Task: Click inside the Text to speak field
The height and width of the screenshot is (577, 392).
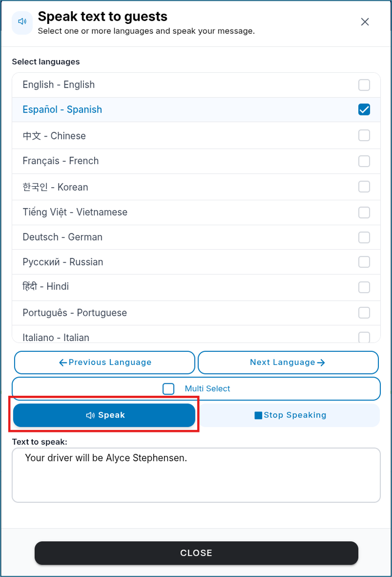Action: (x=196, y=475)
